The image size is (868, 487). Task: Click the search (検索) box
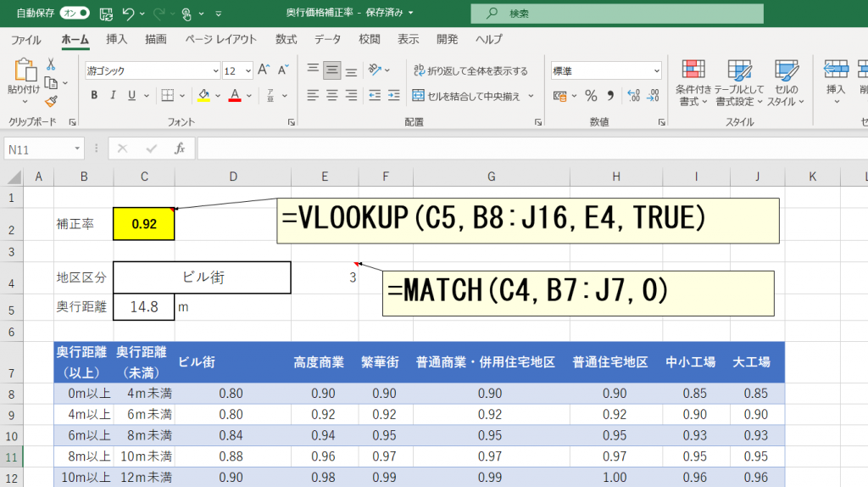point(616,14)
